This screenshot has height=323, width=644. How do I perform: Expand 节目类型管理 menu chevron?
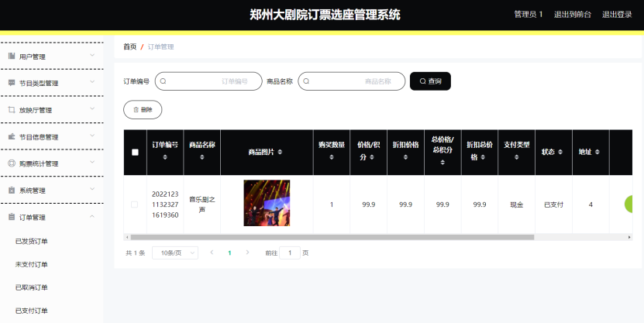pyautogui.click(x=92, y=81)
